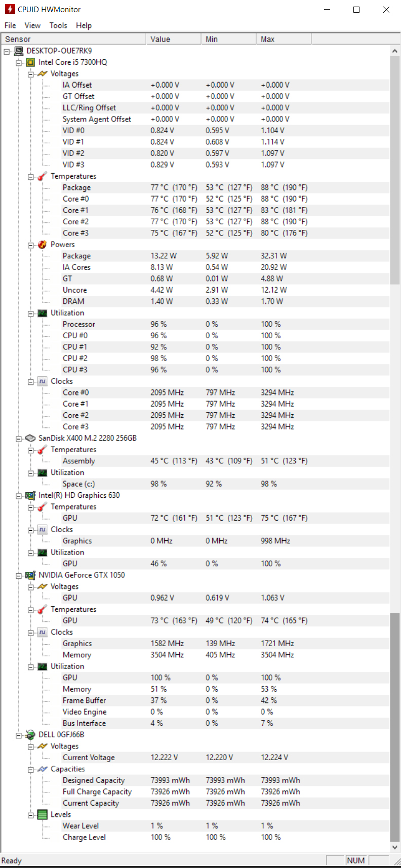
Task: Open the File menu
Action: (10, 25)
